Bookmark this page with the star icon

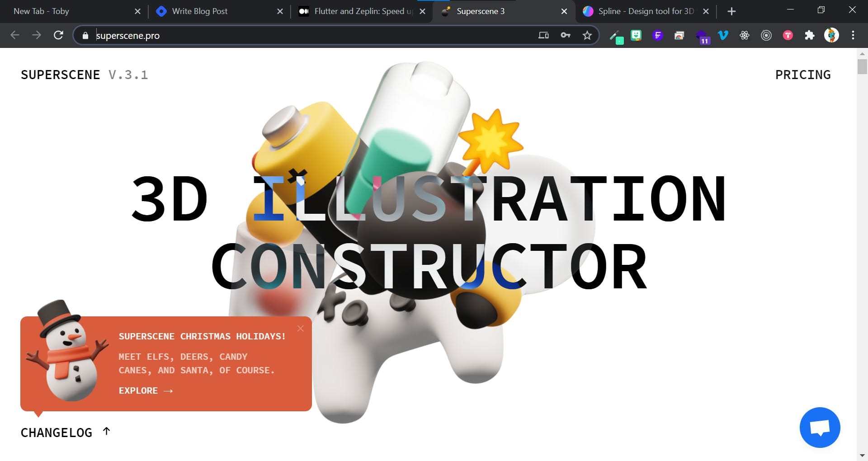click(x=587, y=35)
